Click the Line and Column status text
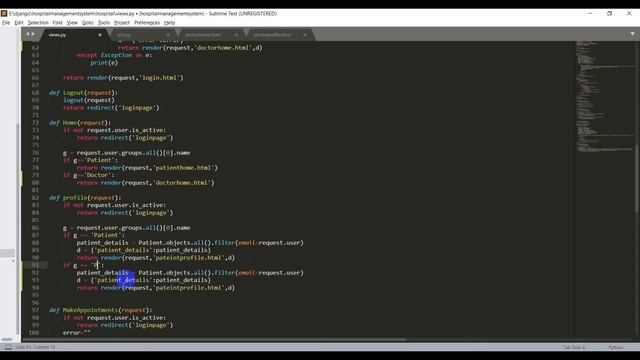 [36, 347]
